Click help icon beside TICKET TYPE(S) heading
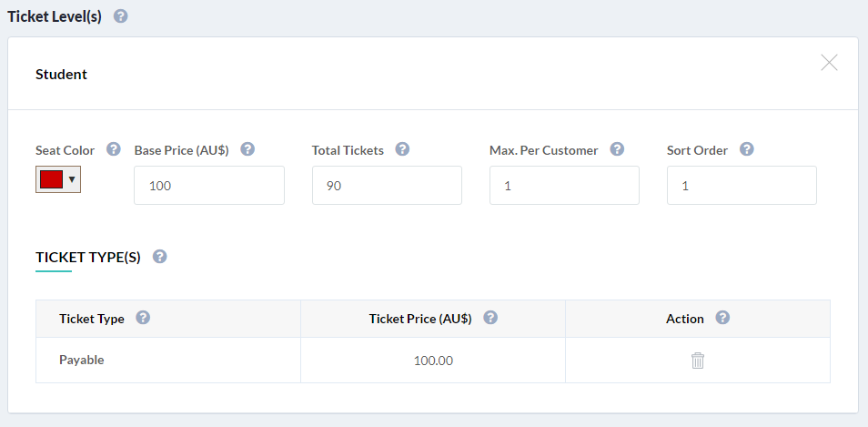868x427 pixels. point(160,257)
